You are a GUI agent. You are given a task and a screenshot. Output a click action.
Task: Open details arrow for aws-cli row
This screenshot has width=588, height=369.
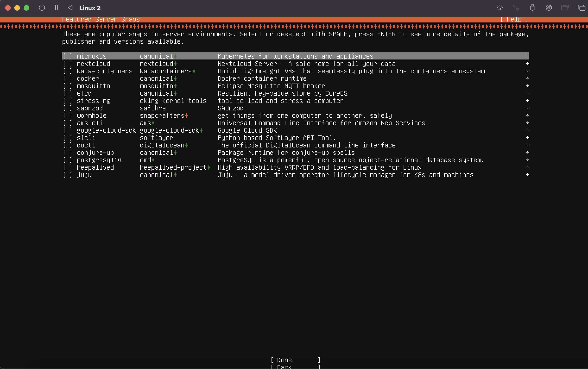527,123
